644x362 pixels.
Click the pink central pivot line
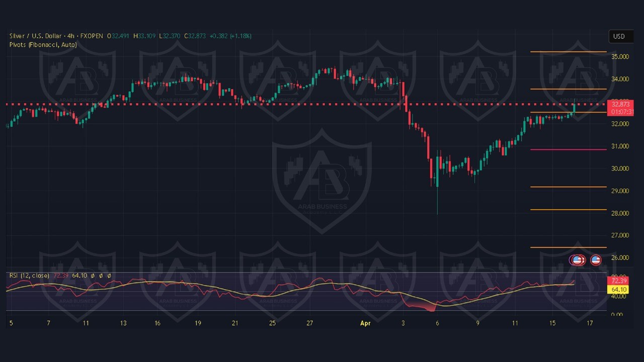569,149
